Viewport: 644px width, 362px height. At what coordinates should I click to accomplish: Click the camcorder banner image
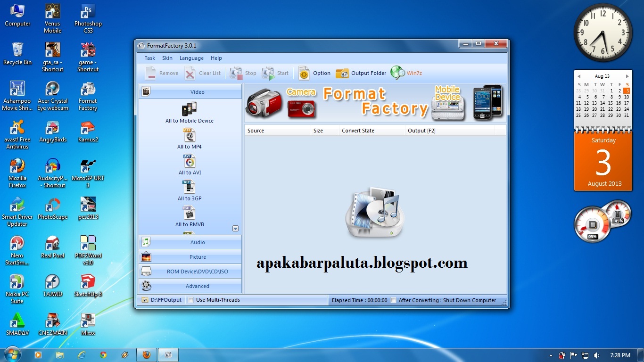point(264,103)
